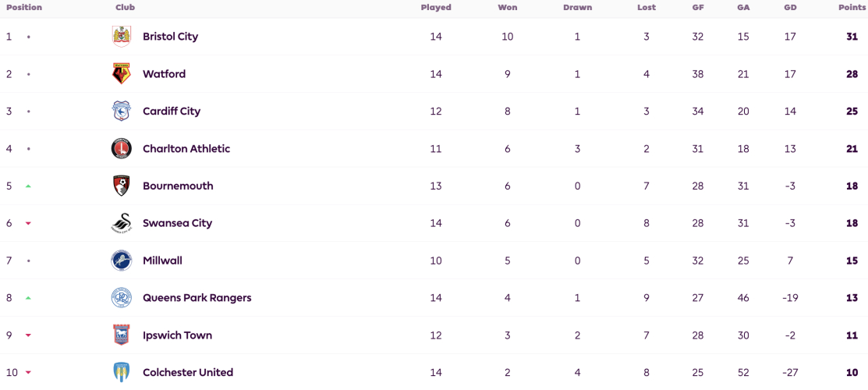
Task: Sort table by the Points column header
Action: coord(852,8)
